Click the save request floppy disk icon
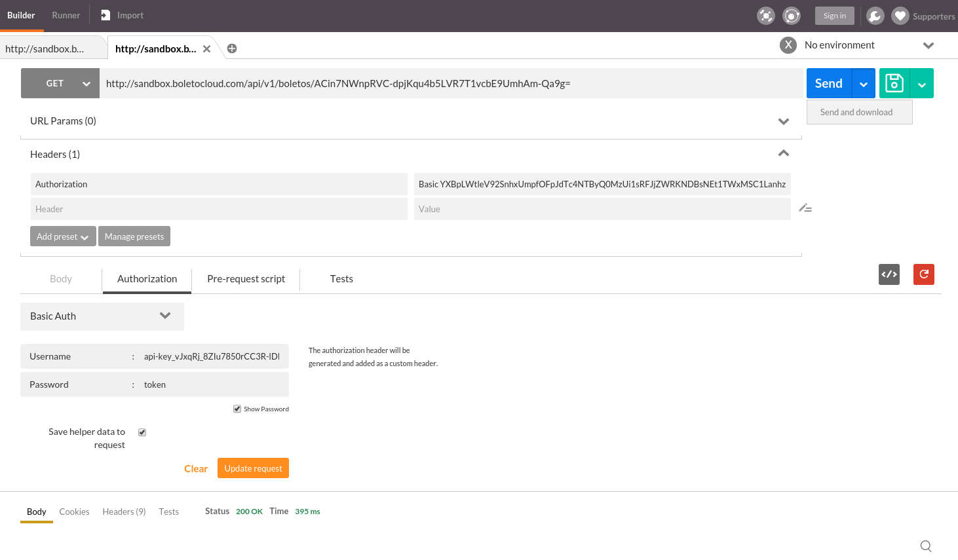 pos(894,83)
